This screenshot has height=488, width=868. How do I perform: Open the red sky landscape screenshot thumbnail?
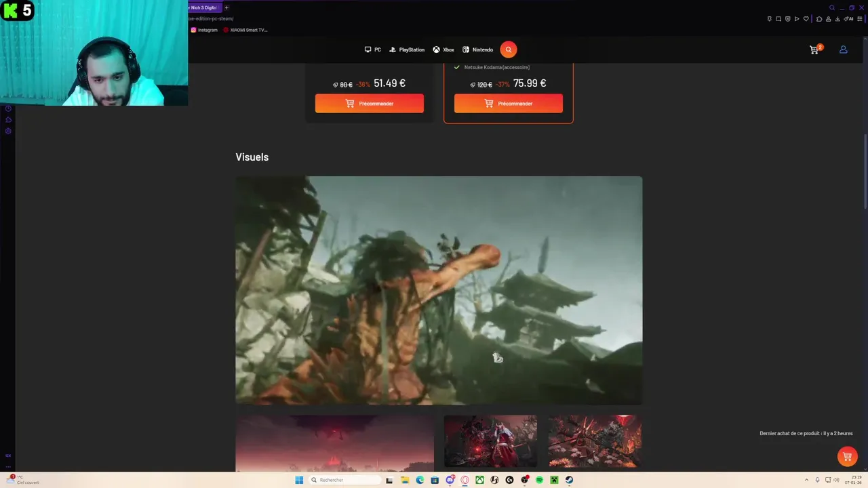pos(335,443)
